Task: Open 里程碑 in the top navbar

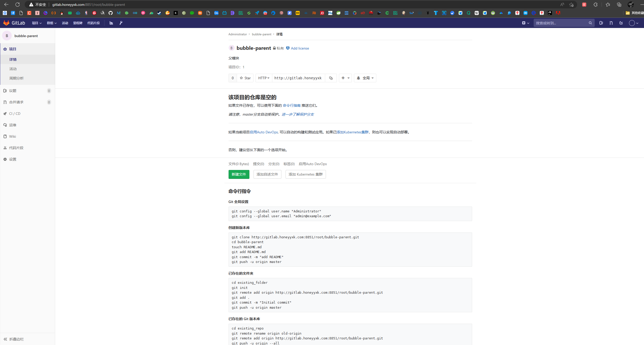Action: coord(78,23)
